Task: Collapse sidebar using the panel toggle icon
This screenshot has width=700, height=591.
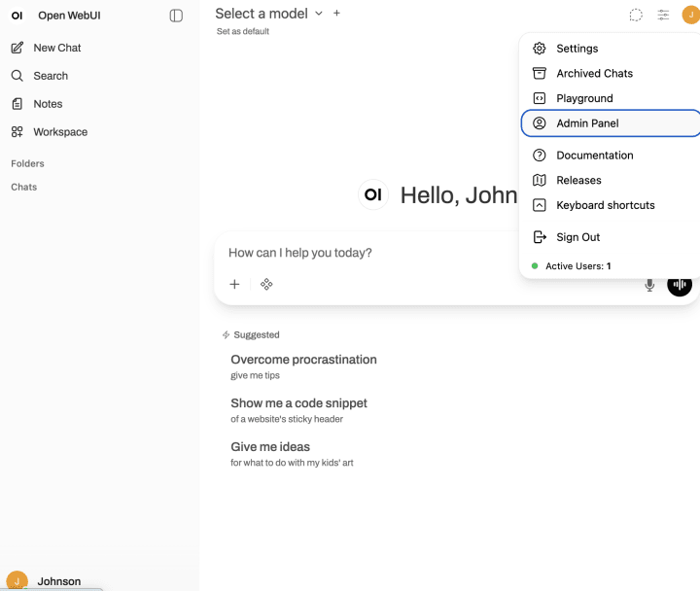Action: coord(176,16)
